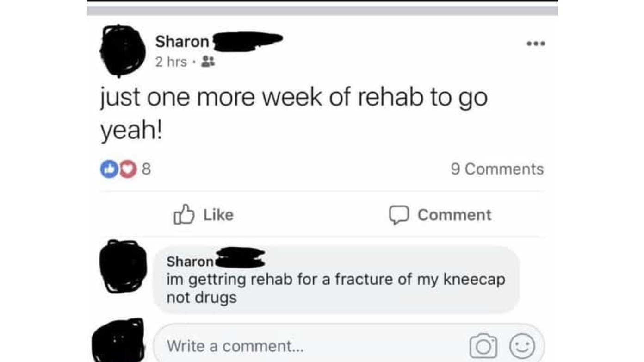Open the 9 Comments link
Image resolution: width=644 pixels, height=362 pixels.
[x=497, y=169]
